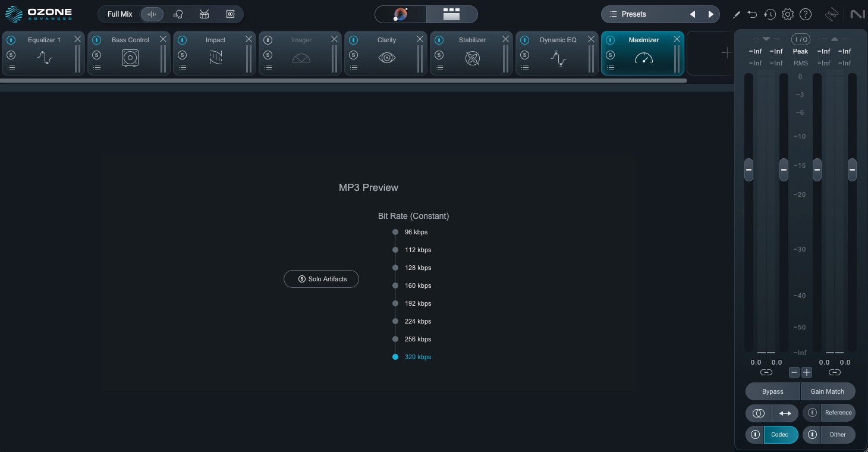Click the help question mark icon
The image size is (868, 452).
coord(806,14)
